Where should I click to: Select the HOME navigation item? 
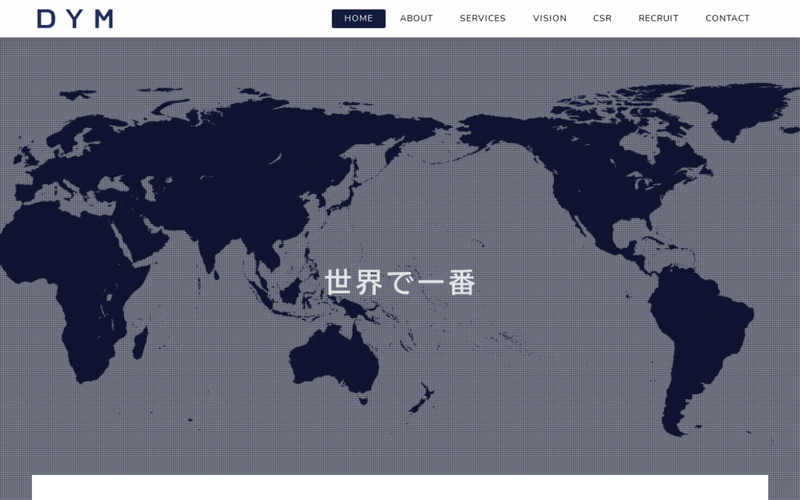[x=358, y=18]
